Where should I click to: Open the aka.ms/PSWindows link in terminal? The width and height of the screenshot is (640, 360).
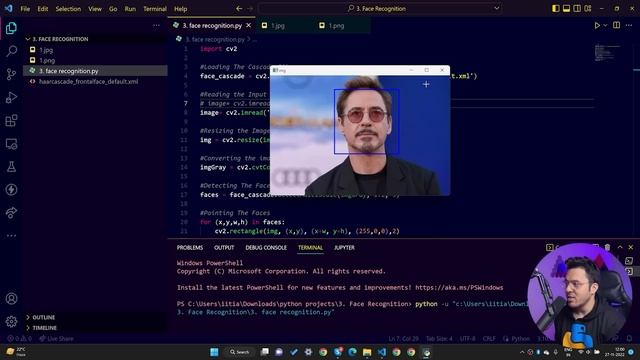(459, 288)
